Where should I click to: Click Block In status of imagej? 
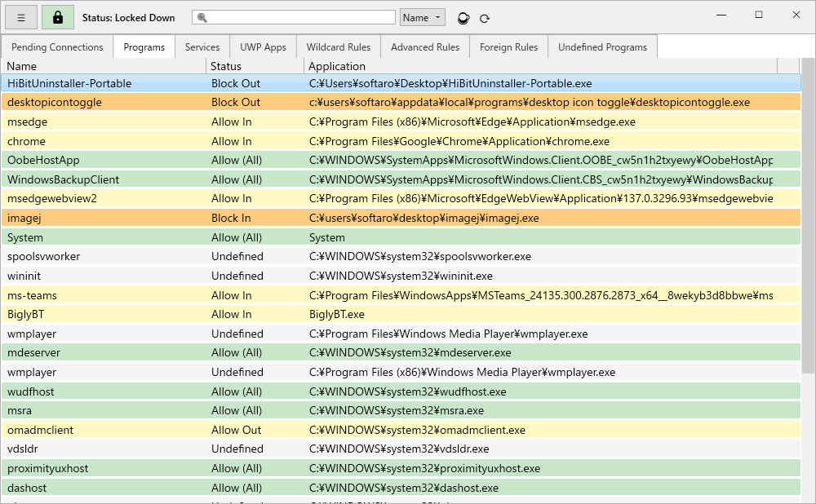231,218
